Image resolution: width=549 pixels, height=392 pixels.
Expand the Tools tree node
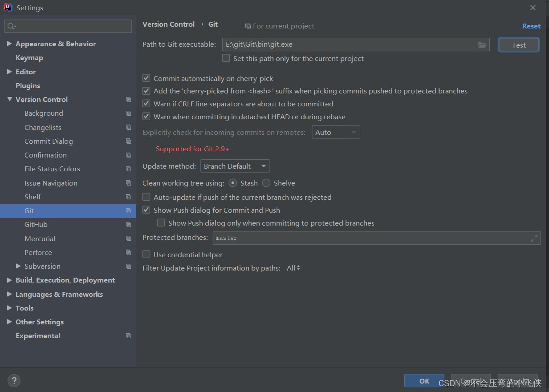tap(9, 308)
